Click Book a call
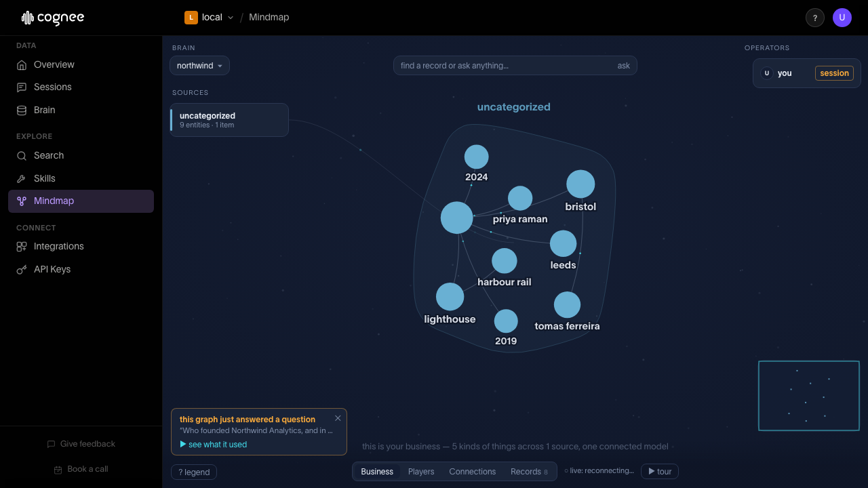The height and width of the screenshot is (488, 868). point(81,469)
